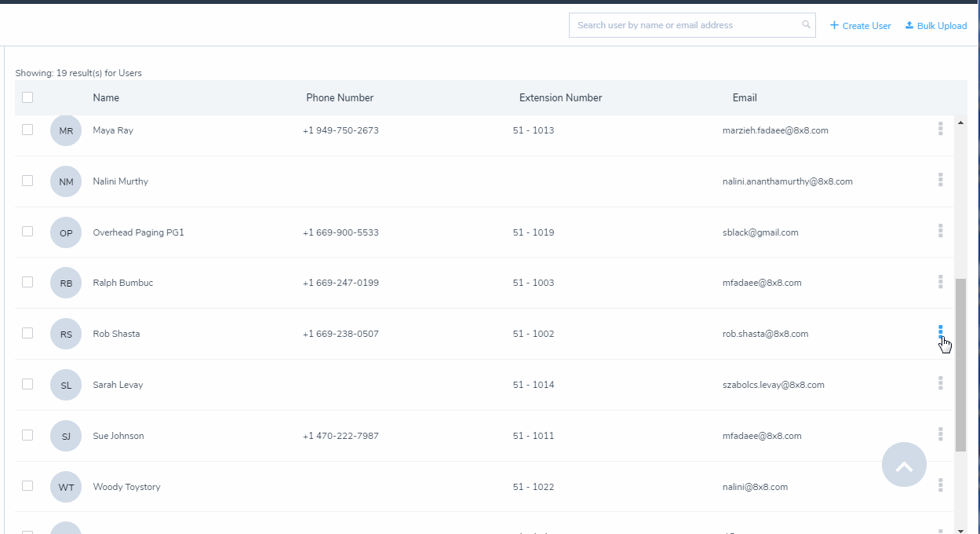The image size is (980, 534).
Task: Open the Ralph Bumbuc user name
Action: (x=122, y=283)
